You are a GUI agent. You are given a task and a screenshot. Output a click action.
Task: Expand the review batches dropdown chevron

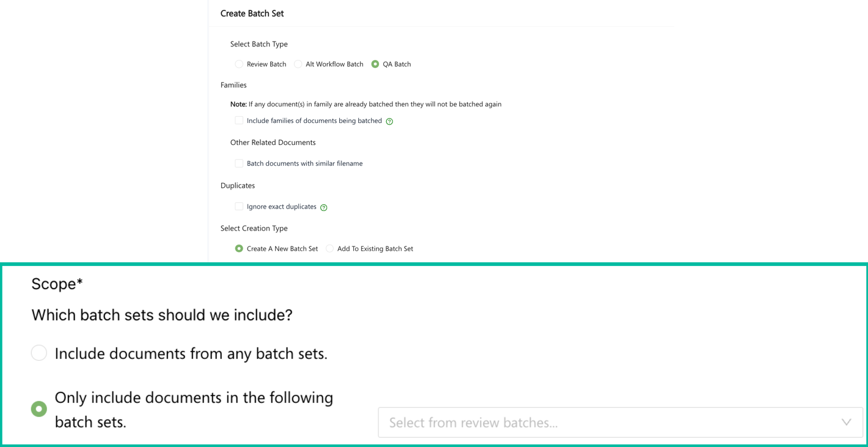point(847,423)
